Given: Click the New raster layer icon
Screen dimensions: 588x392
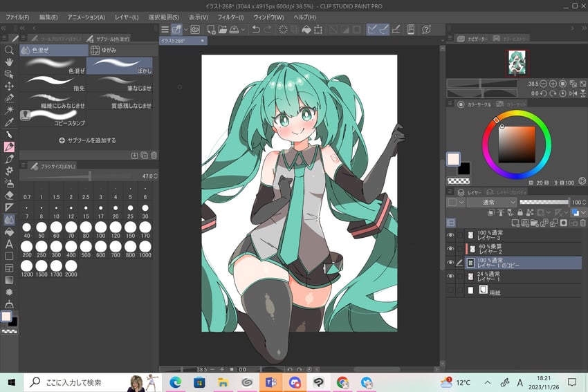Looking at the screenshot, I should coord(515,223).
